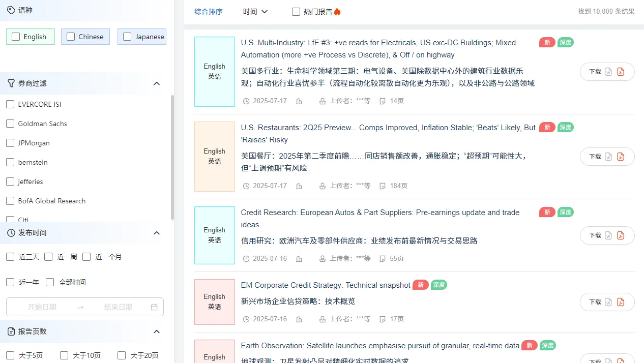644x363 pixels.
Task: Collapse the 报告页数 section chevron
Action: point(157,331)
